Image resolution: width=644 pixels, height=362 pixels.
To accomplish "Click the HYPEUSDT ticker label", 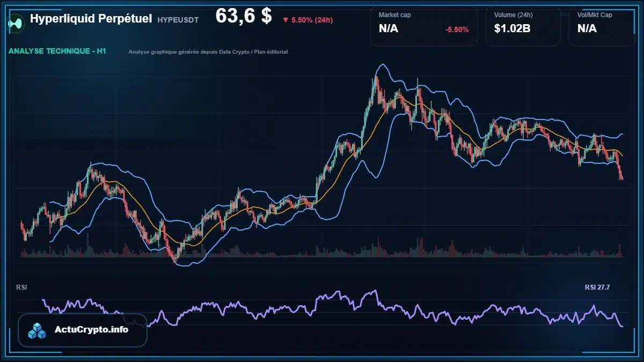I will tap(178, 20).
